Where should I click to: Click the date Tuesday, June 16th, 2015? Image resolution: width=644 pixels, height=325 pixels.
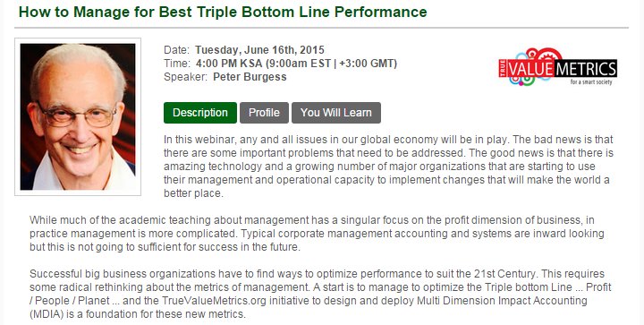pyautogui.click(x=259, y=50)
